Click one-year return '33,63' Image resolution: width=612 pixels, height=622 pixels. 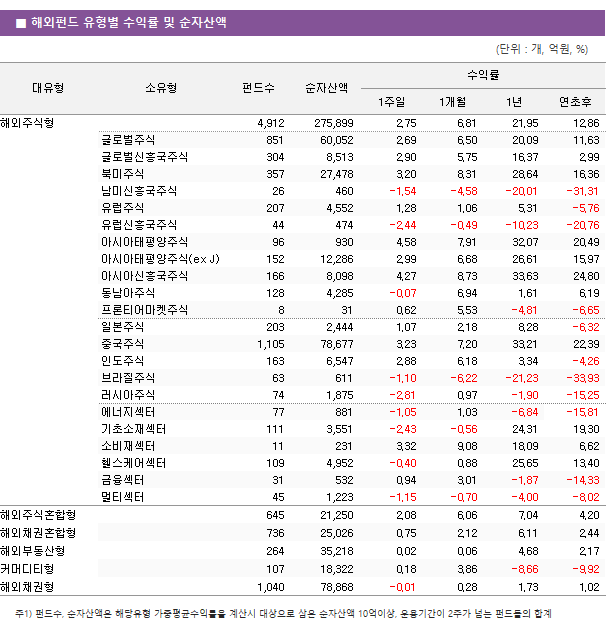tap(525, 276)
